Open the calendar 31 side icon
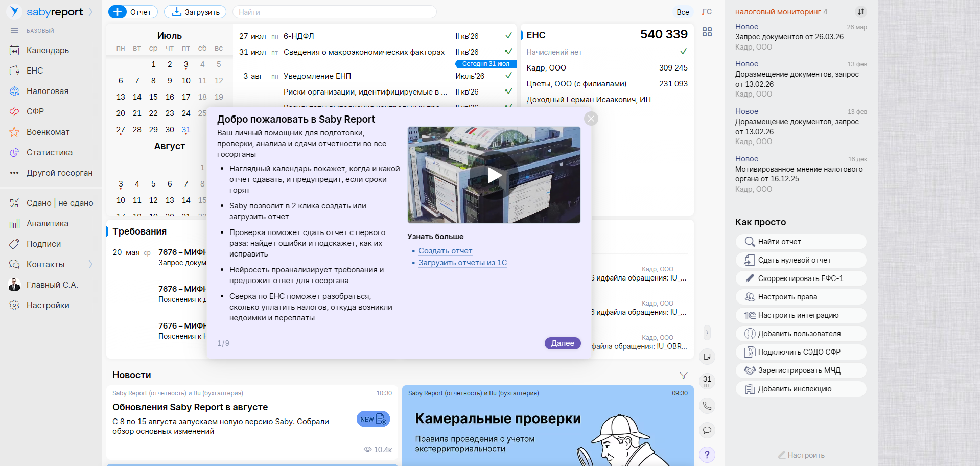Image resolution: width=980 pixels, height=466 pixels. click(707, 381)
